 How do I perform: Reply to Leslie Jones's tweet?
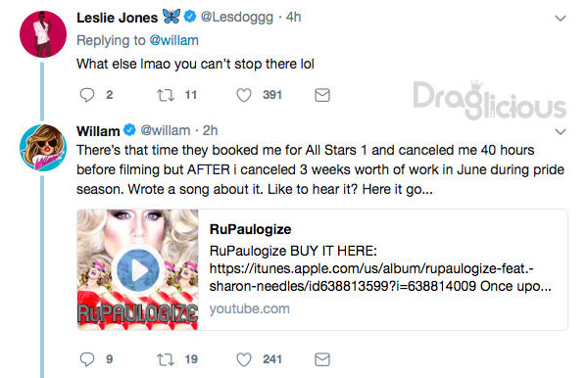[x=87, y=95]
